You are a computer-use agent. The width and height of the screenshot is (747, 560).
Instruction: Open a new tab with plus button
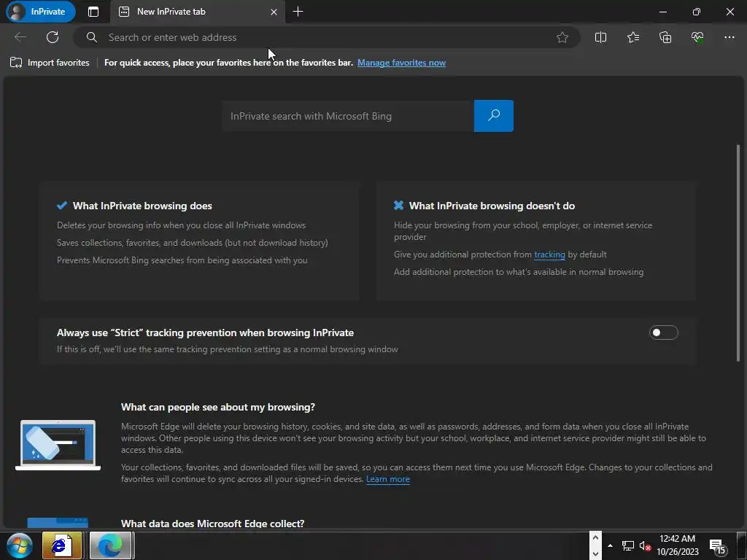298,12
